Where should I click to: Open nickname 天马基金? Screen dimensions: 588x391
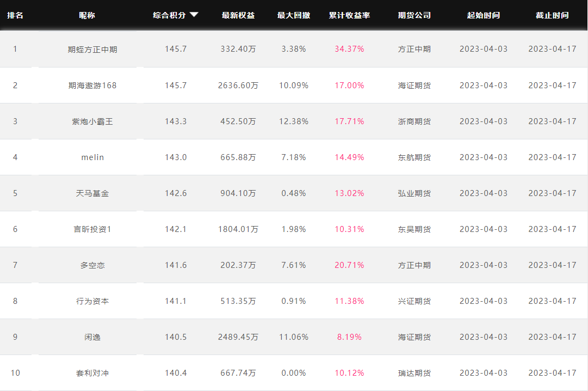click(92, 193)
